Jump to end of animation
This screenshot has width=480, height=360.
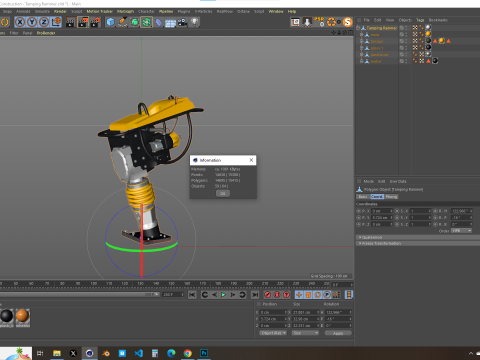[255, 295]
